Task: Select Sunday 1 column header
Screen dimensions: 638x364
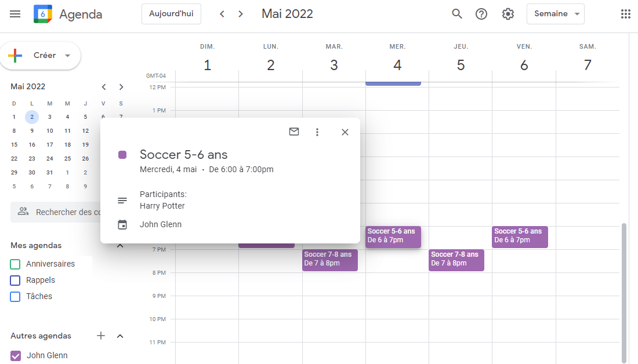Action: coord(207,58)
